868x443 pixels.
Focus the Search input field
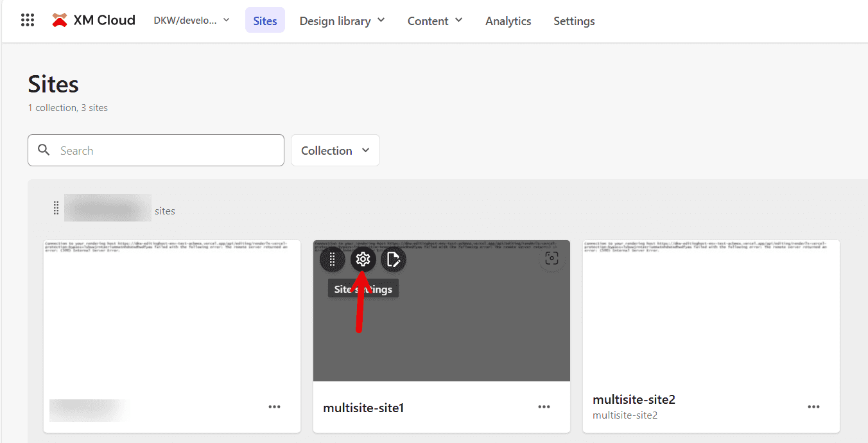click(x=156, y=150)
